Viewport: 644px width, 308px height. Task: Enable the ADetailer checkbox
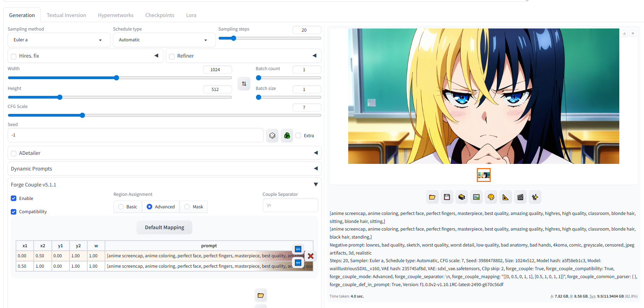14,153
